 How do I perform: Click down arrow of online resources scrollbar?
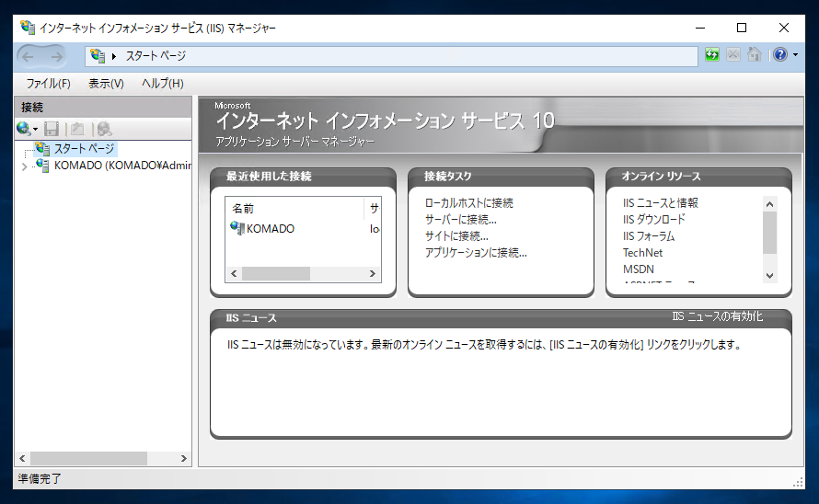pos(770,275)
